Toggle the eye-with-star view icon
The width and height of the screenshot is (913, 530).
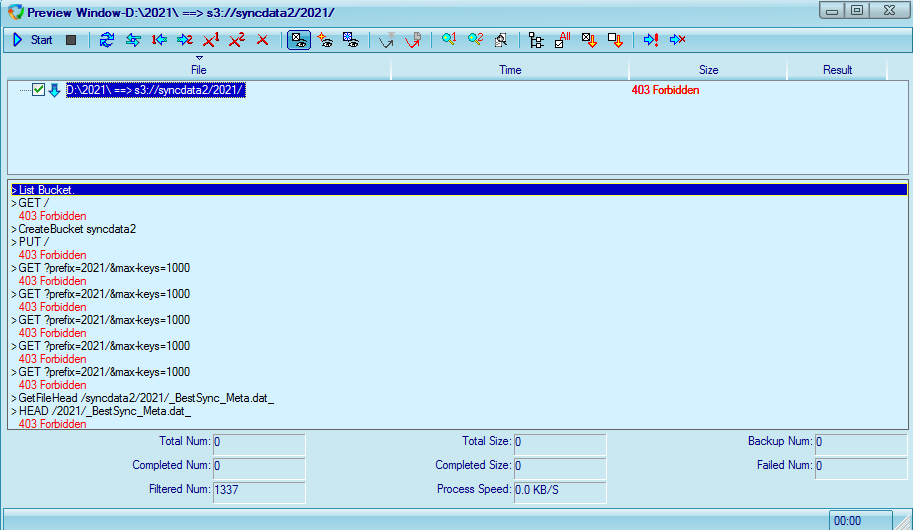[325, 40]
